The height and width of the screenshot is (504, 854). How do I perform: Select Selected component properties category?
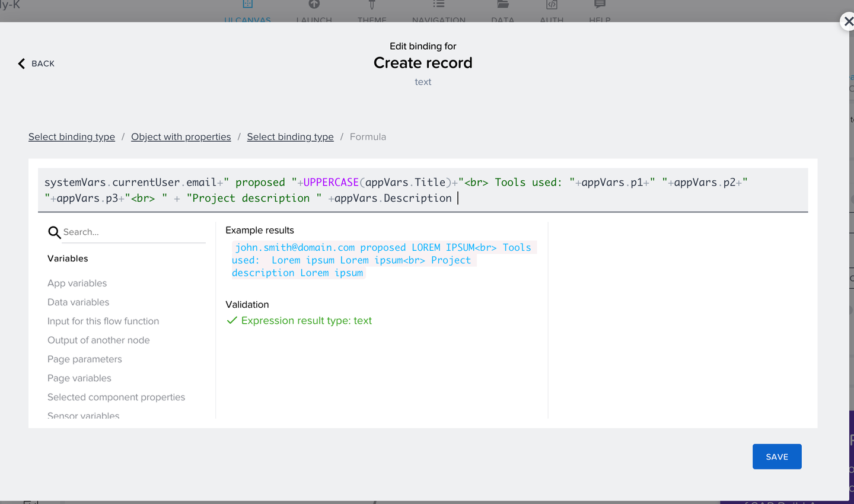[x=116, y=397]
